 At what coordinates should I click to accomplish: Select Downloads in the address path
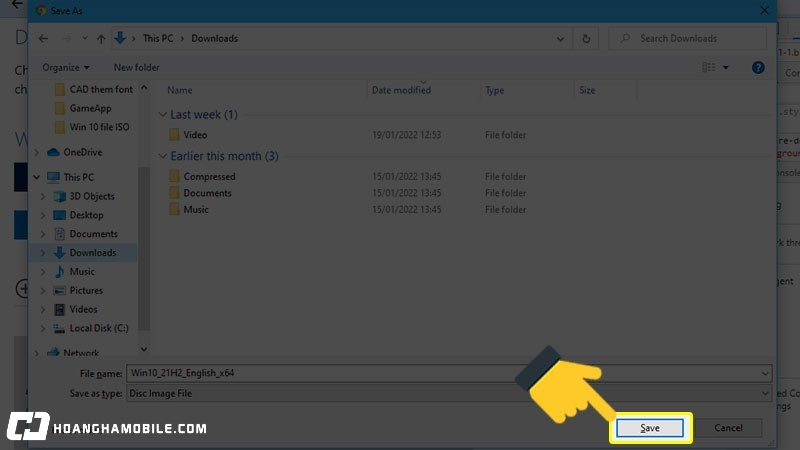[x=214, y=38]
